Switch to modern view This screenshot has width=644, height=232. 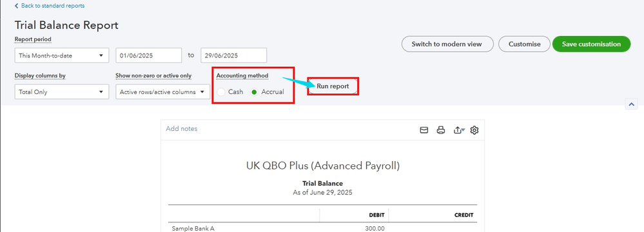[447, 44]
